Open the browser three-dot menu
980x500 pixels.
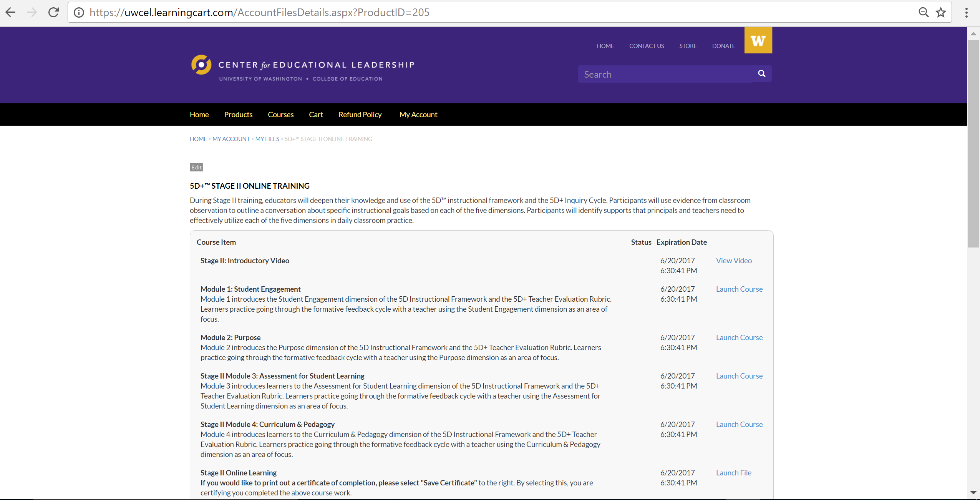(x=966, y=12)
